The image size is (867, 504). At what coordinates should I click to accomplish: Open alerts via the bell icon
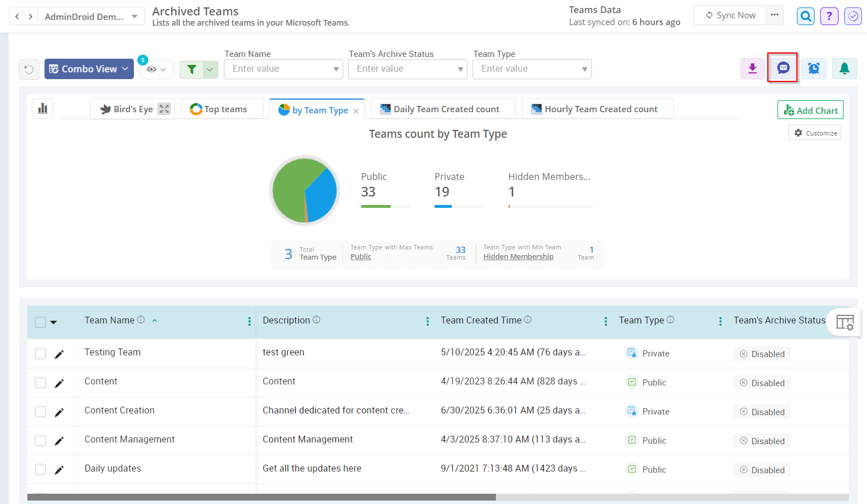click(x=844, y=68)
